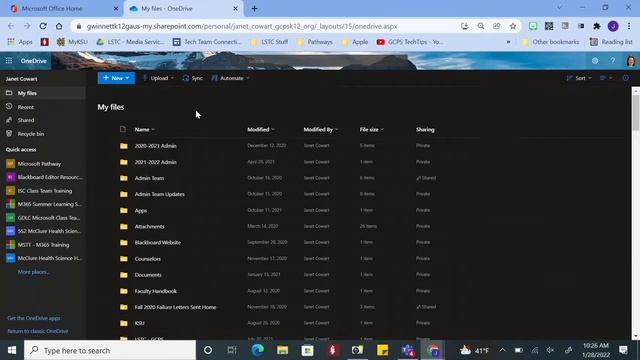640x360 pixels.
Task: Bookmark this page with the star icon
Action: tap(513, 26)
